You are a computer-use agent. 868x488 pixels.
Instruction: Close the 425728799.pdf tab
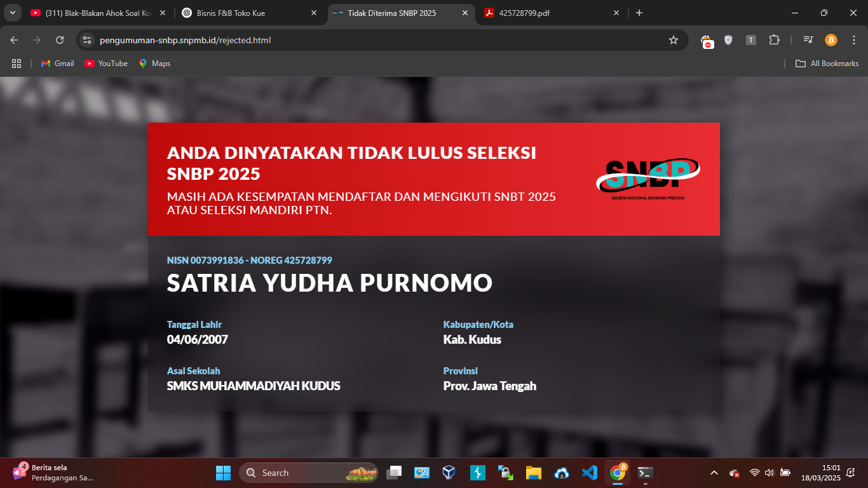point(616,13)
